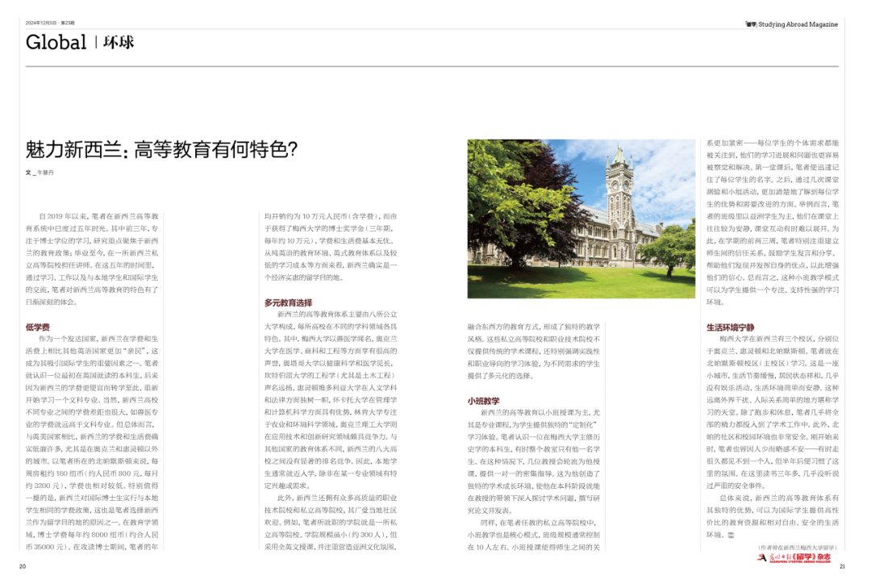Click the "Global" section header
This screenshot has height=588, width=871.
(56, 42)
